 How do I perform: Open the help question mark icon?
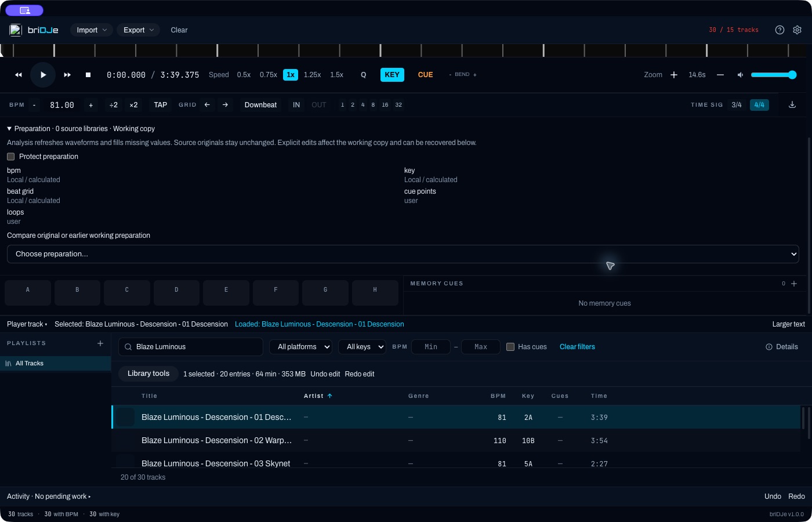tap(780, 30)
